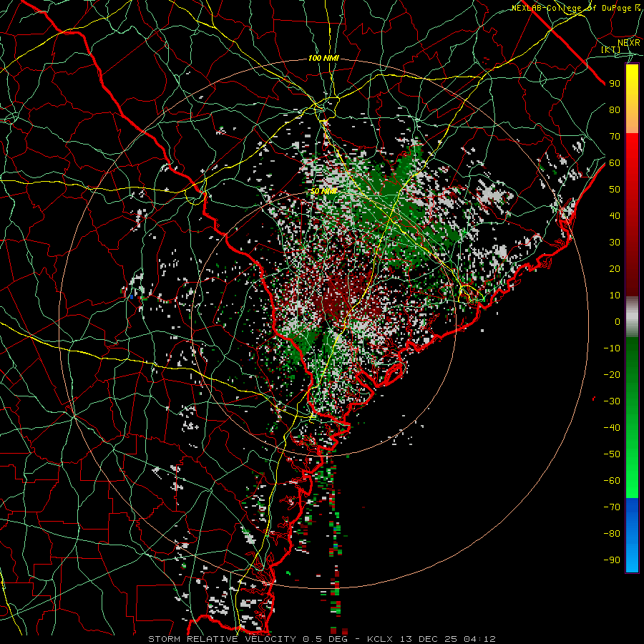Click the Storm Relative Velocity KCLX caption
644x644 pixels.
322,639
